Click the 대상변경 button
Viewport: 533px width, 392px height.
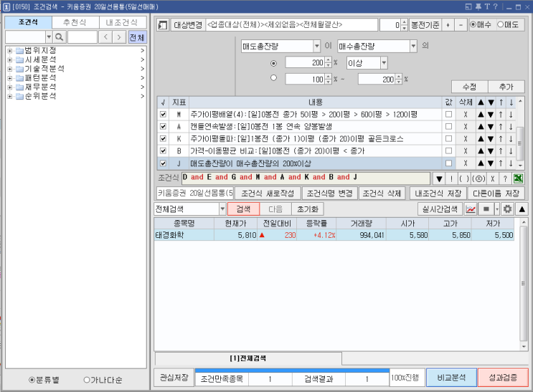pyautogui.click(x=188, y=25)
